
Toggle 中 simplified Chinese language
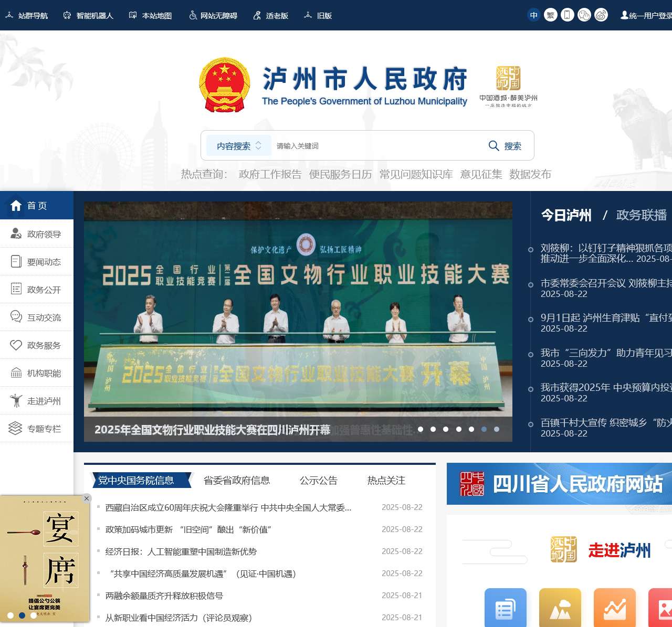pyautogui.click(x=534, y=15)
